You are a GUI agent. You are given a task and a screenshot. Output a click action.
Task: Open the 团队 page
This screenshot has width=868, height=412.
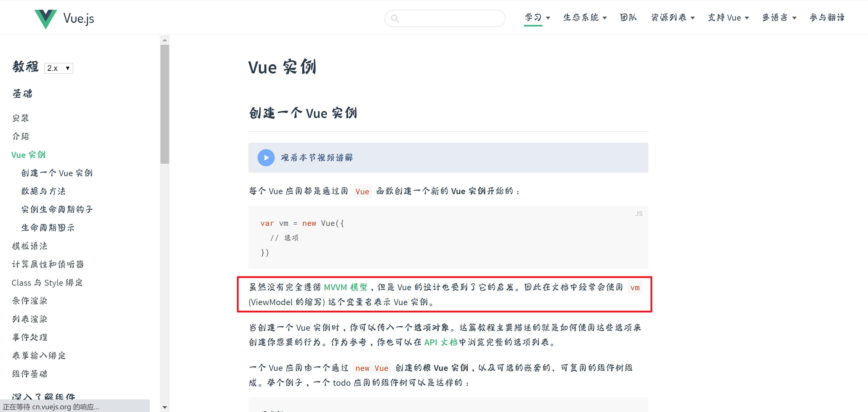[x=628, y=18]
